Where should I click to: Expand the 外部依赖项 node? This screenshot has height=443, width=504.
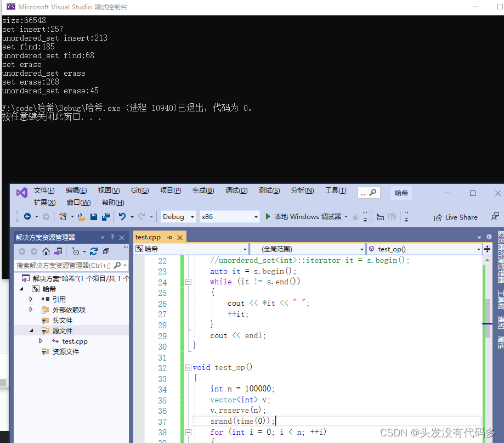31,310
